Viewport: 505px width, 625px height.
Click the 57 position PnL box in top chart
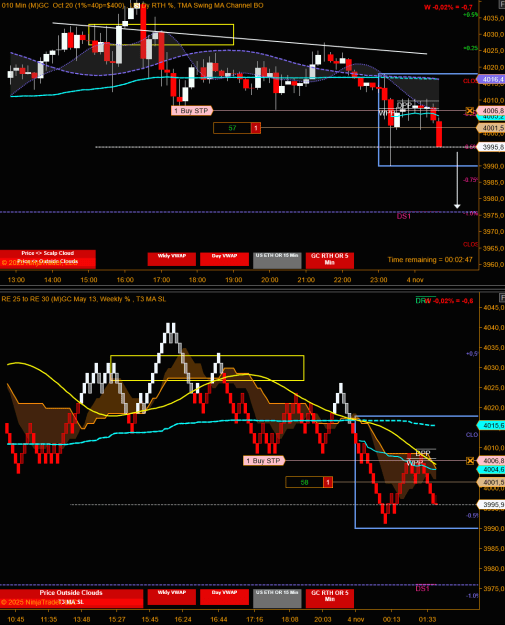[x=232, y=128]
